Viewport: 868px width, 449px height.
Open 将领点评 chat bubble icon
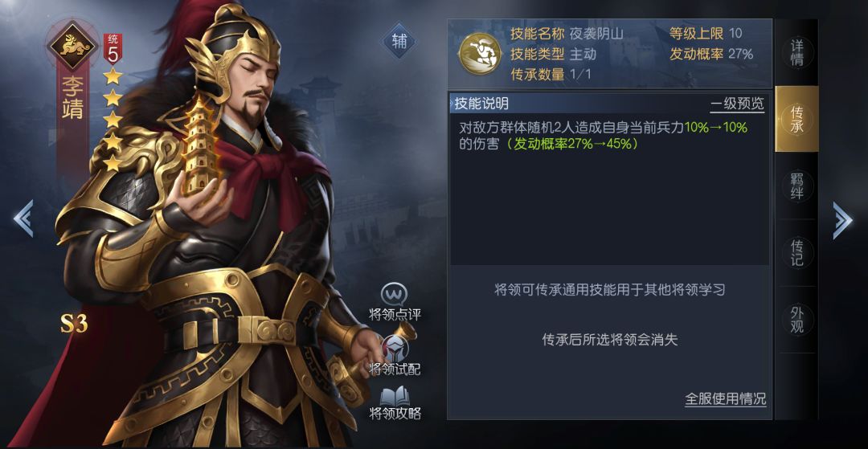(x=394, y=295)
